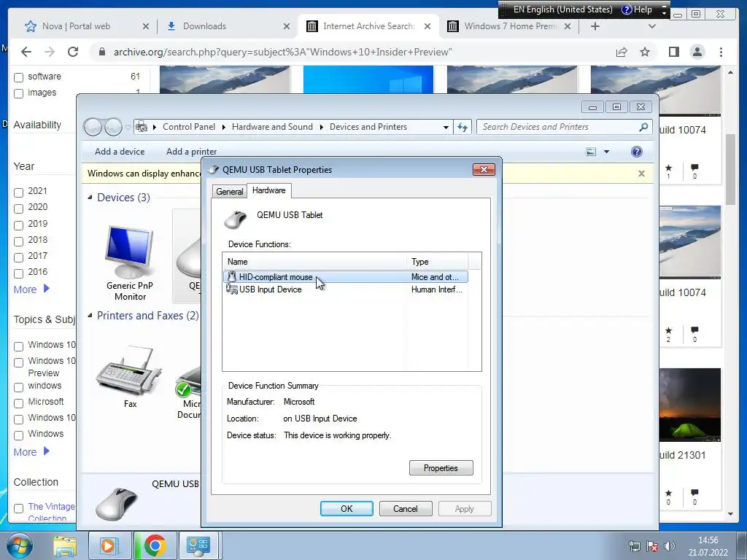Check the Microsoft topic filter
This screenshot has height=560, width=747.
pyautogui.click(x=18, y=402)
